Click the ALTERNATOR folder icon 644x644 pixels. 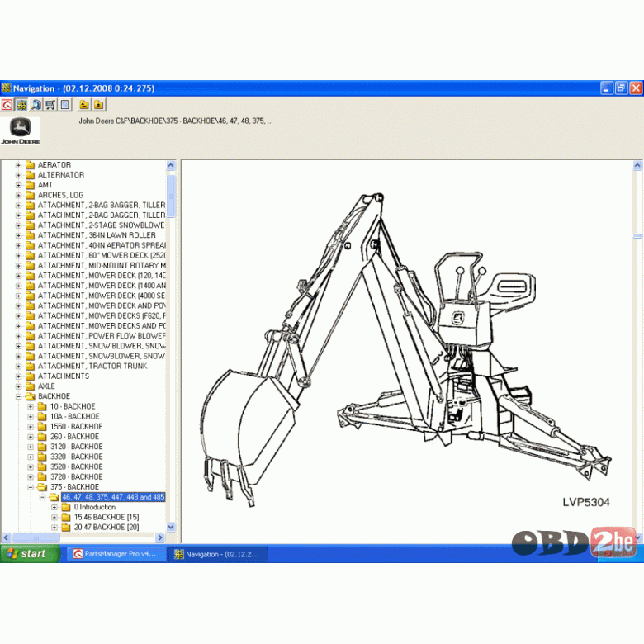pyautogui.click(x=30, y=175)
